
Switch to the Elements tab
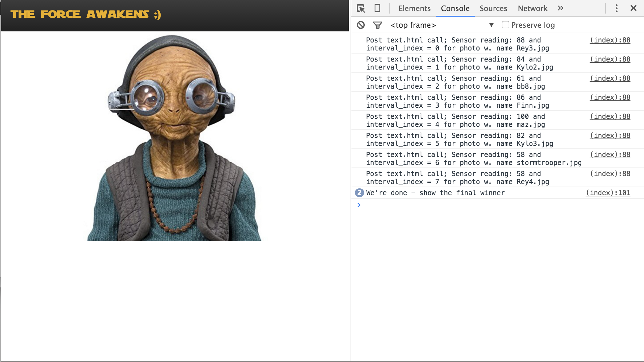414,8
